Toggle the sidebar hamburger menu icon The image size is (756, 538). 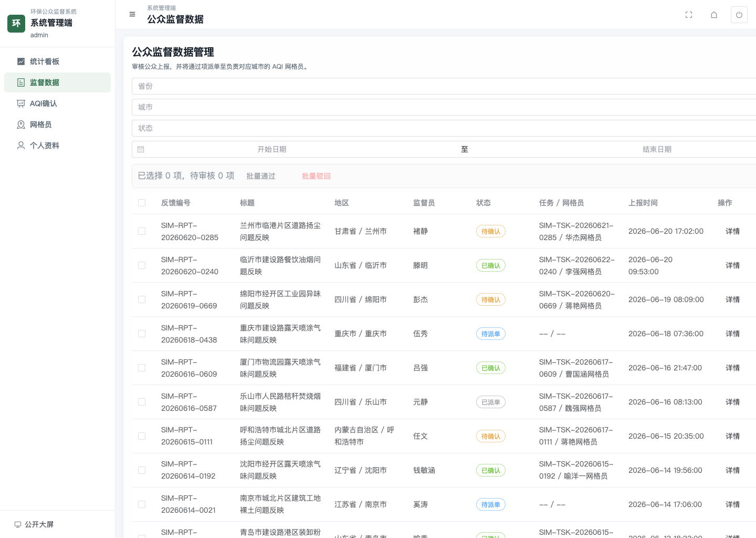(132, 15)
